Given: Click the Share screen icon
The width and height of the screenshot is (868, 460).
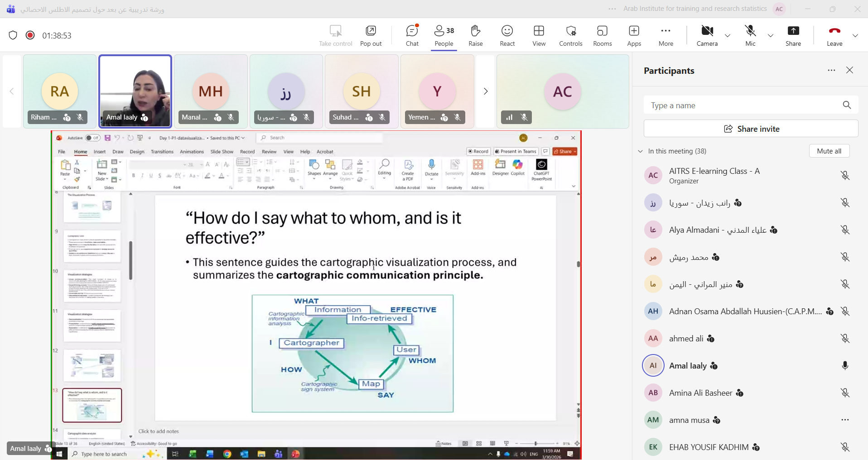Looking at the screenshot, I should pyautogui.click(x=793, y=35).
